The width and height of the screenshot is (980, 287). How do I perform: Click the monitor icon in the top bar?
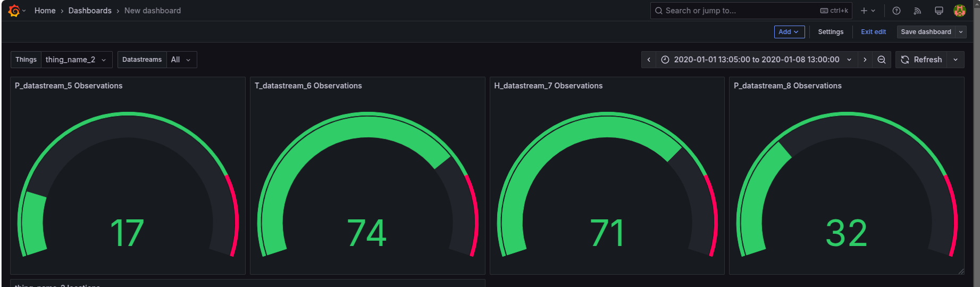pyautogui.click(x=939, y=11)
